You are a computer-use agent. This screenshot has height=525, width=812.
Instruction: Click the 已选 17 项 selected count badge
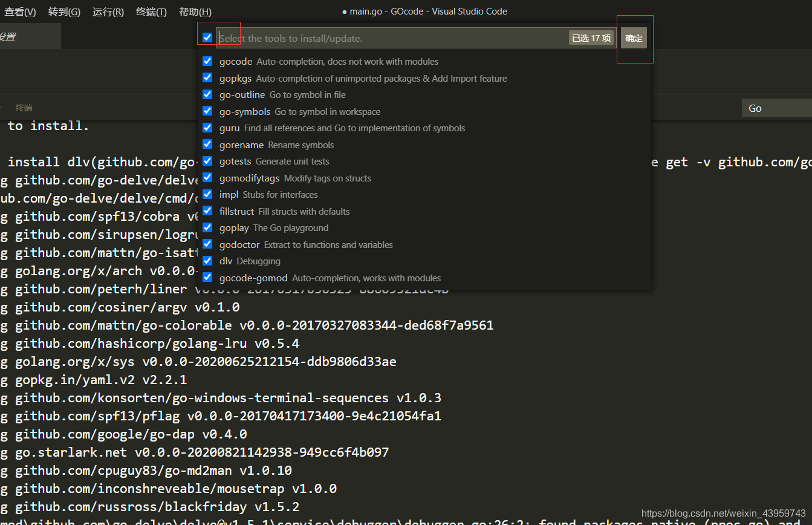coord(591,38)
